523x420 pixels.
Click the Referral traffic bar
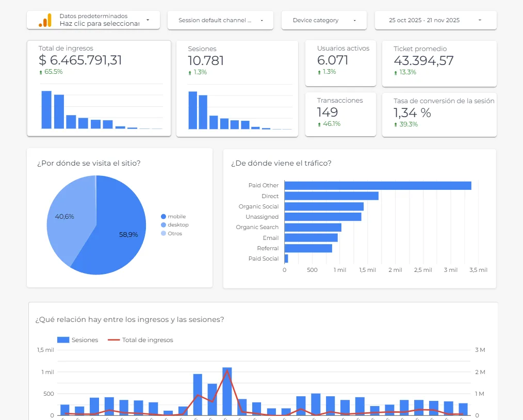(x=308, y=248)
